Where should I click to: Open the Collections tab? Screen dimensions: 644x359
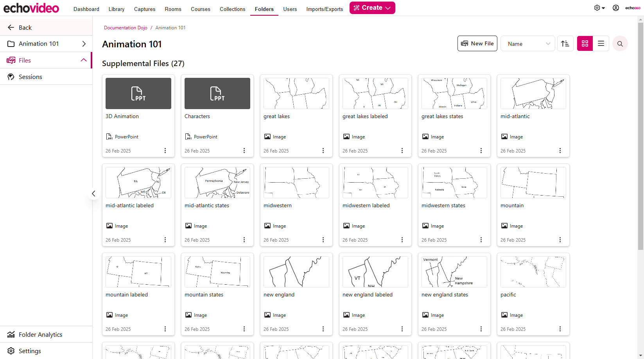[x=233, y=9]
